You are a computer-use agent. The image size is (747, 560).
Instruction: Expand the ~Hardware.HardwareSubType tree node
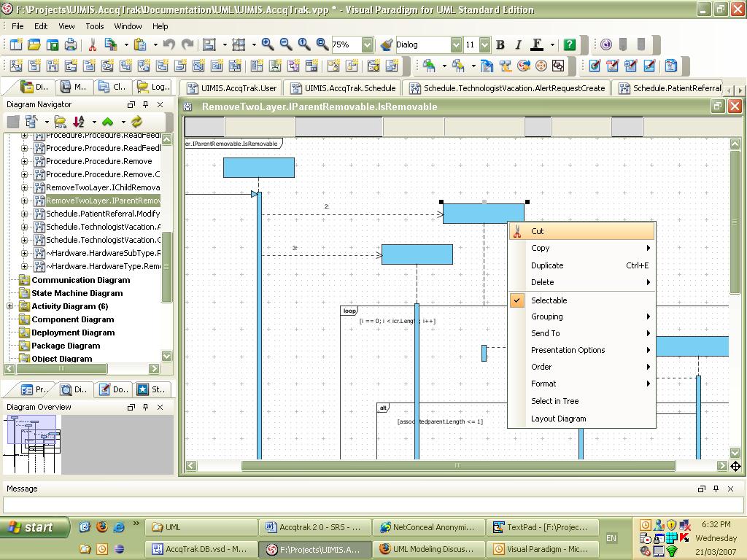point(24,253)
